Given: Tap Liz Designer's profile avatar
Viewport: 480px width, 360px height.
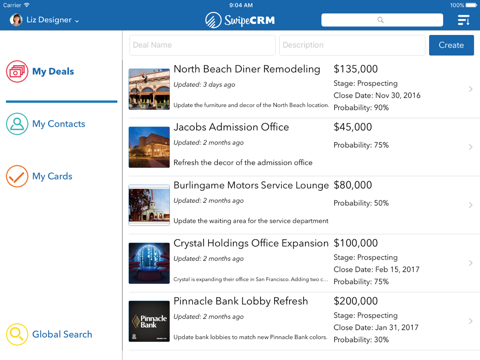Looking at the screenshot, I should 16,20.
